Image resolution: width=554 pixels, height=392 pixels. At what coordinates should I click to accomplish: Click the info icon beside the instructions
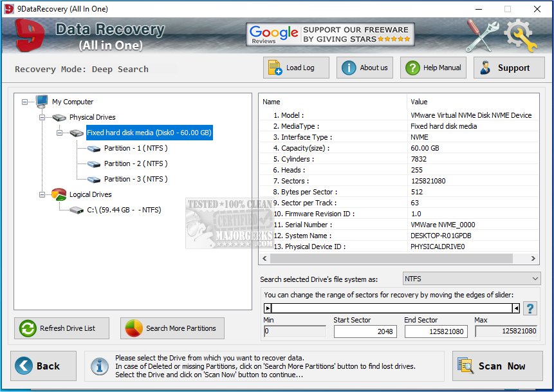point(100,366)
